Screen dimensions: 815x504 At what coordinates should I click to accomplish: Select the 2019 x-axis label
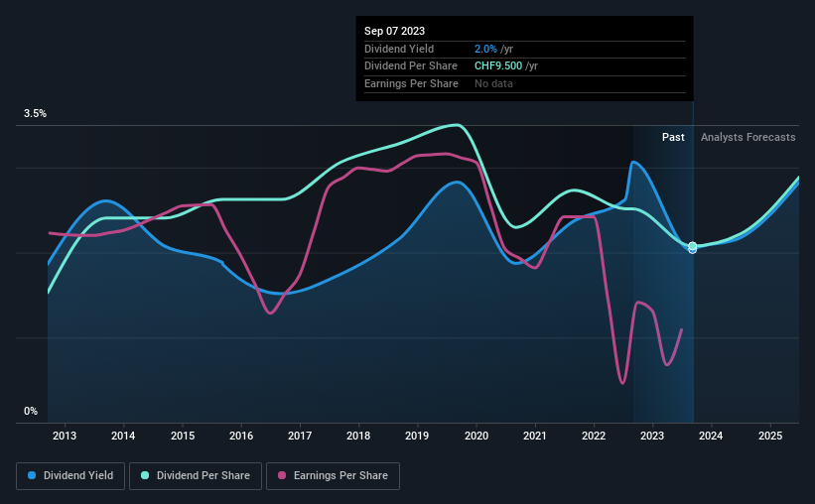417,436
